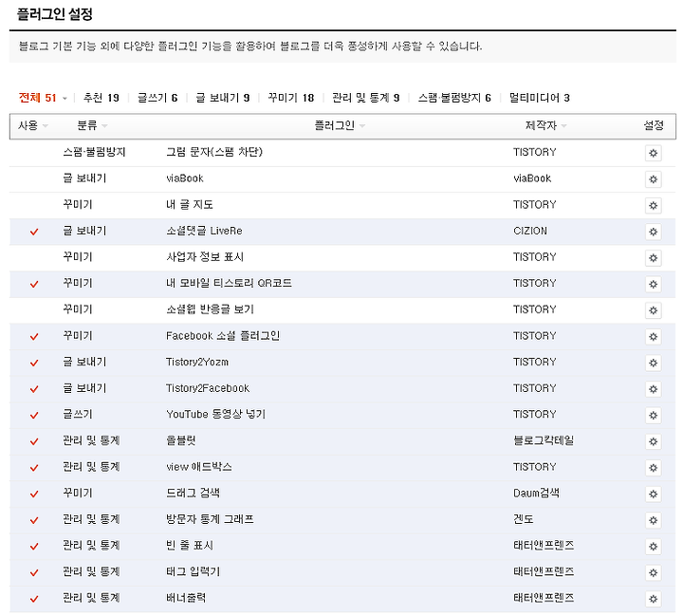The width and height of the screenshot is (683, 616).
Task: Sort by the 플러그인 column header
Action: [x=340, y=126]
